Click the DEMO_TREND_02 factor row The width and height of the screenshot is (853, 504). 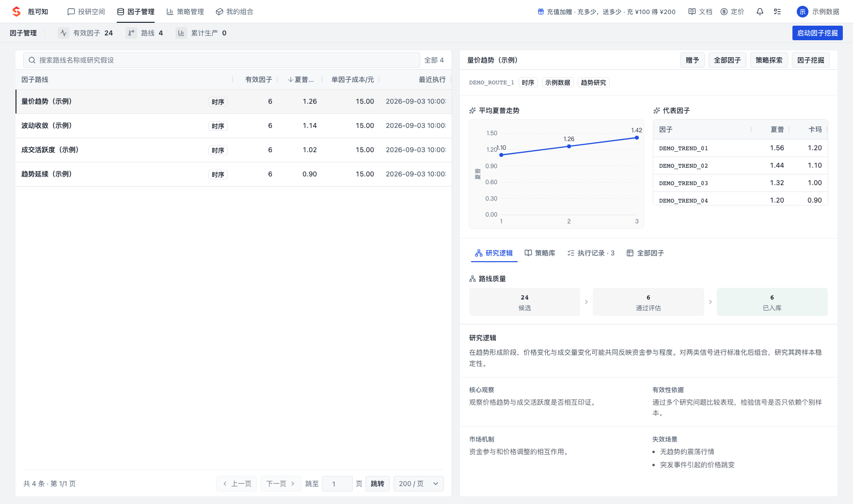coord(741,166)
